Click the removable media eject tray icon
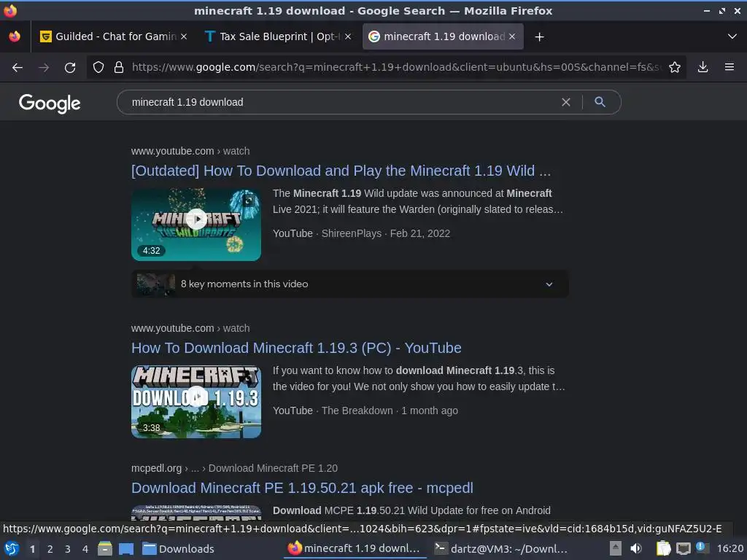 (x=616, y=548)
